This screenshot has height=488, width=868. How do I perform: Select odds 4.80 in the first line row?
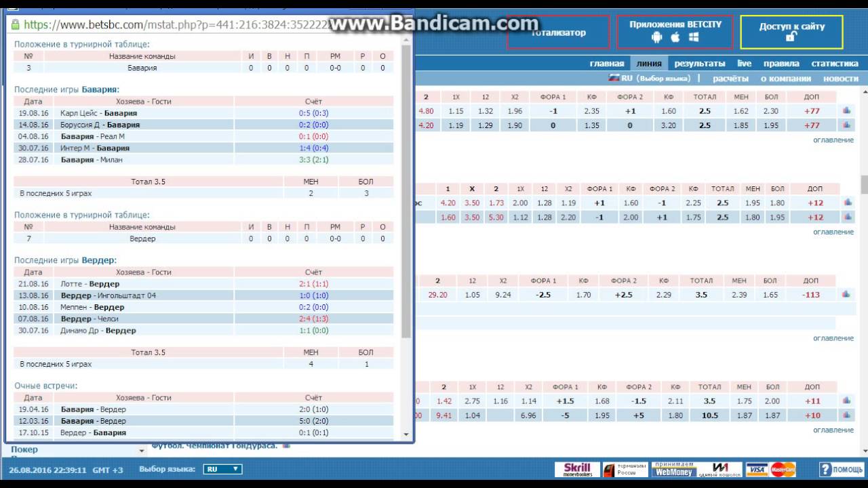(x=426, y=110)
